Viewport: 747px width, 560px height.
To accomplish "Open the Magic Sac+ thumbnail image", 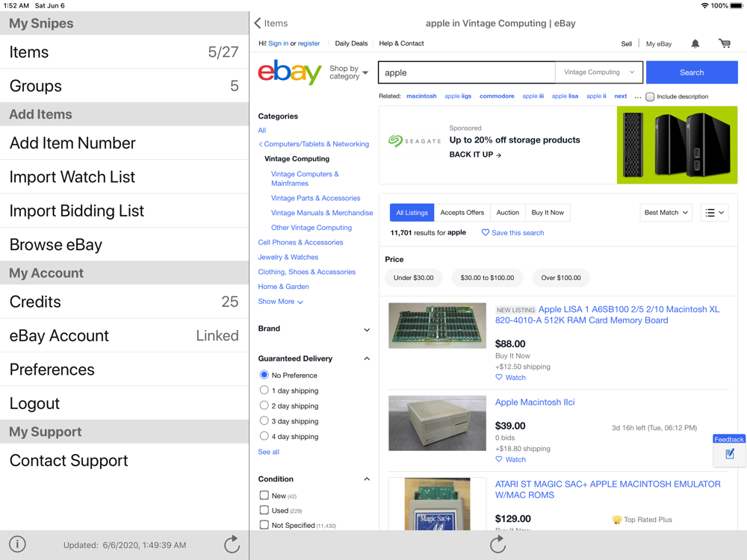I will click(x=437, y=504).
